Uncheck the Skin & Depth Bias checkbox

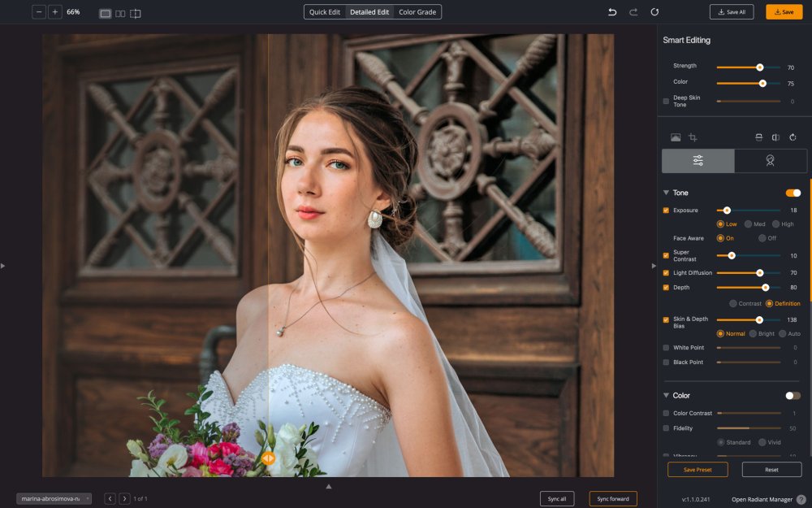tap(666, 319)
